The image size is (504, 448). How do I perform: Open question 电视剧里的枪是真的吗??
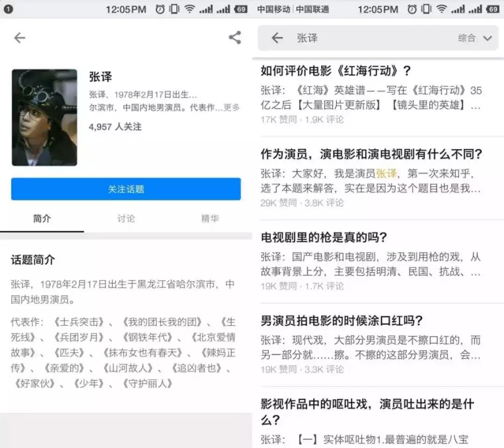coord(324,238)
